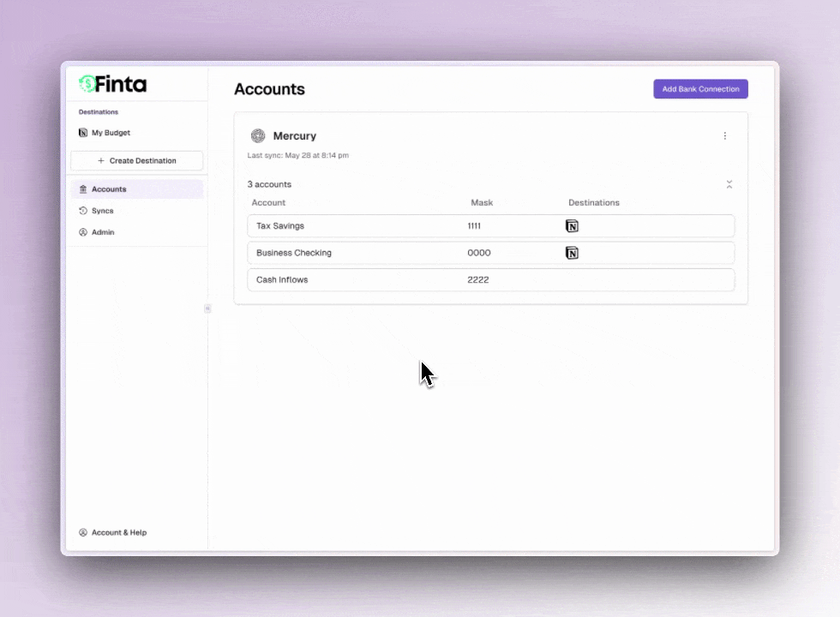Click the Finta logo
The width and height of the screenshot is (840, 617).
pos(111,83)
